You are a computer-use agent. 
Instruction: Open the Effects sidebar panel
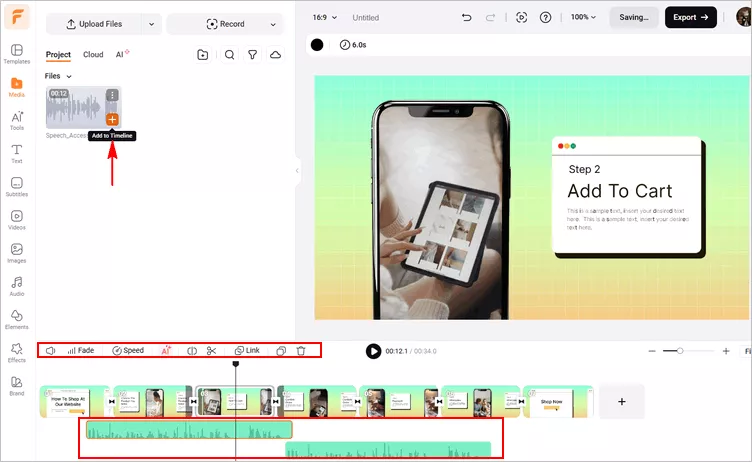(17, 352)
